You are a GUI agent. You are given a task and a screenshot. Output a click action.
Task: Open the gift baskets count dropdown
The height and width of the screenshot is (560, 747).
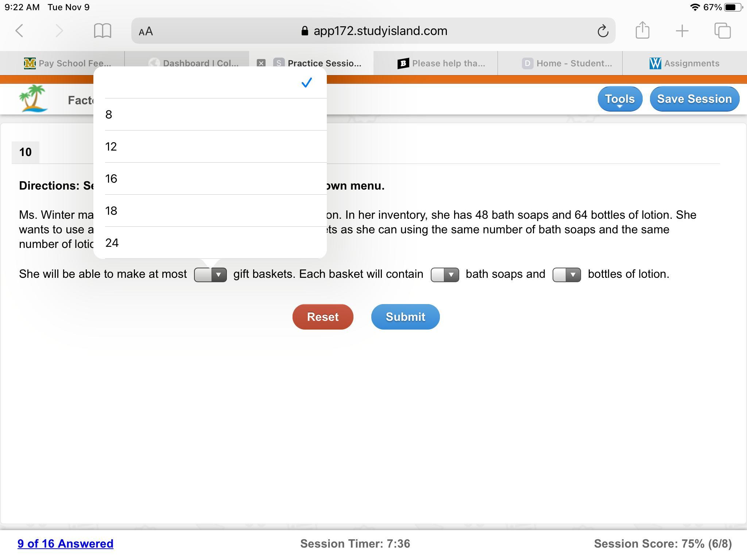tap(210, 275)
